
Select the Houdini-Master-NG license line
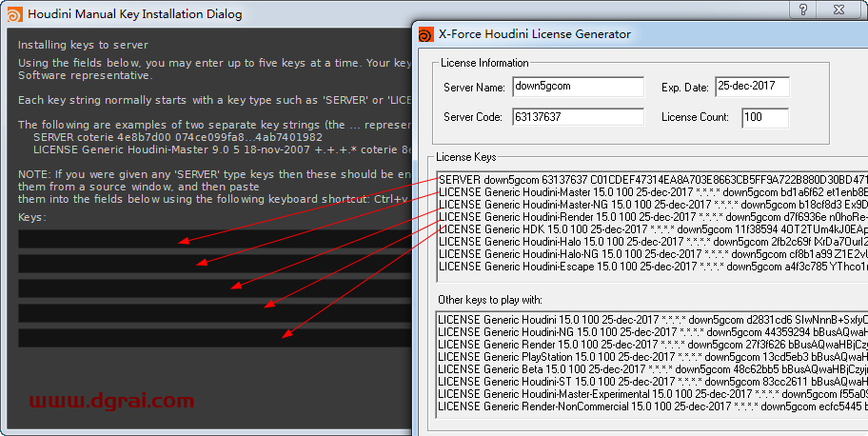tap(653, 205)
